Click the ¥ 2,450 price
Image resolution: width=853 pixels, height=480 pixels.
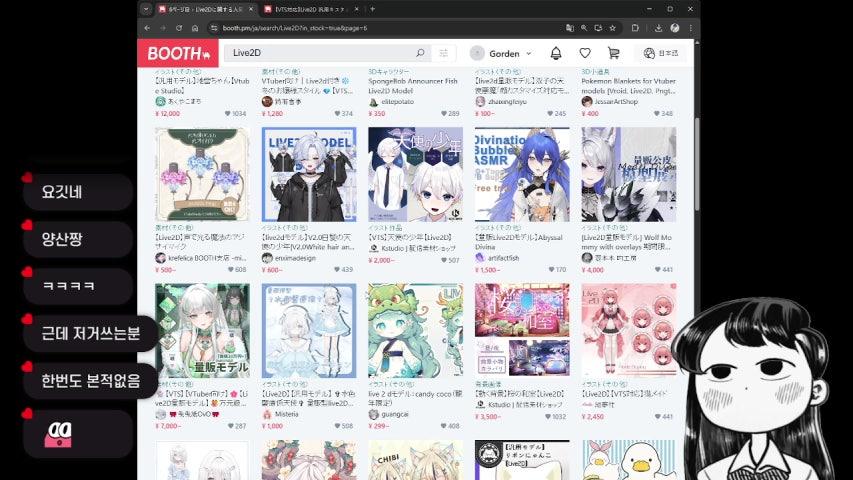(592, 416)
